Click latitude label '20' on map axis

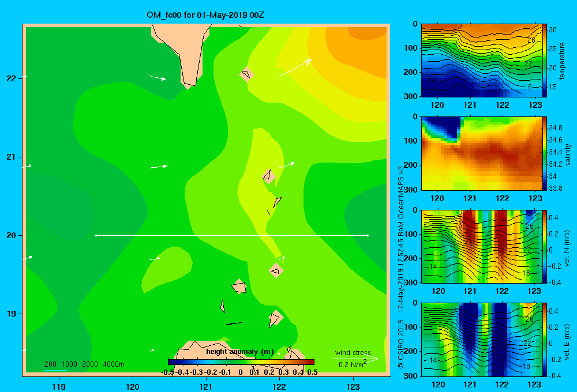pyautogui.click(x=12, y=235)
